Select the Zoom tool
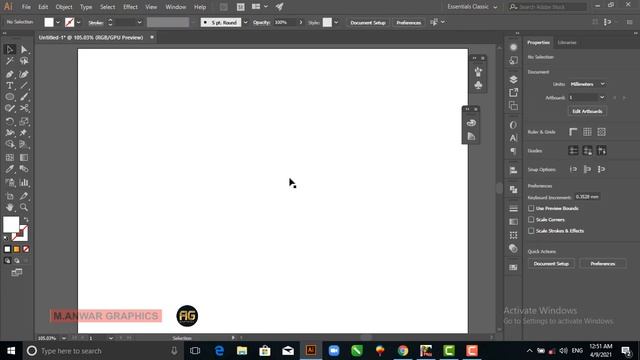The height and width of the screenshot is (360, 640). click(24, 208)
